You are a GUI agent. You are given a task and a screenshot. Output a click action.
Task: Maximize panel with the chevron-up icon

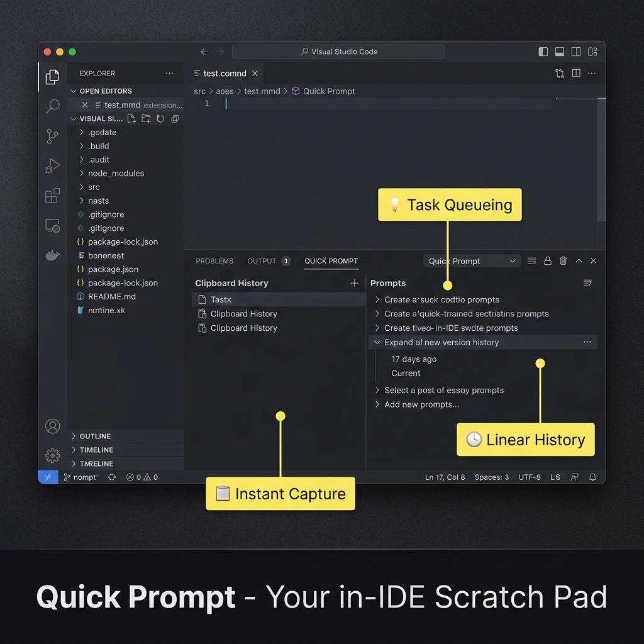tap(579, 261)
